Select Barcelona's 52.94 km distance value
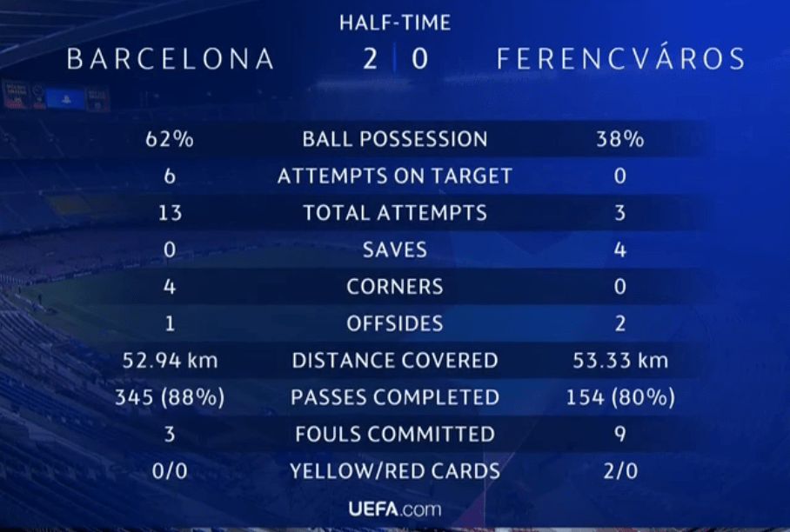The width and height of the screenshot is (790, 532). pos(170,361)
